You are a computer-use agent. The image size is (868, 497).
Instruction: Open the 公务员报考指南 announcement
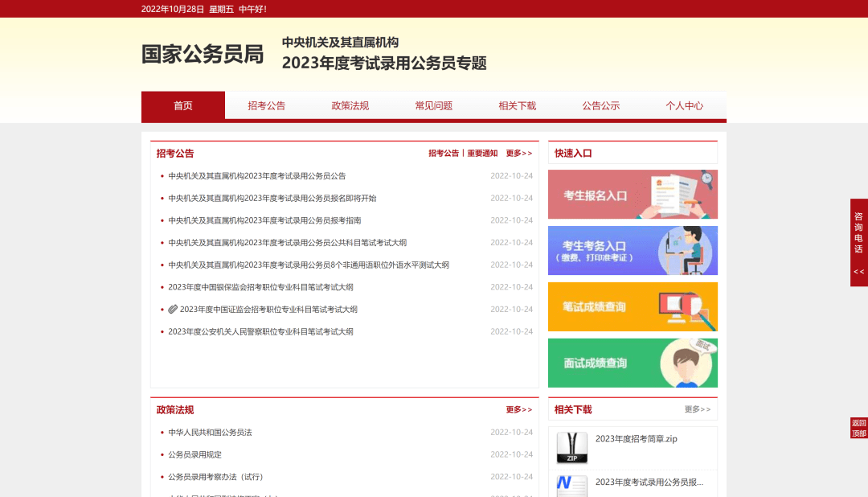264,220
